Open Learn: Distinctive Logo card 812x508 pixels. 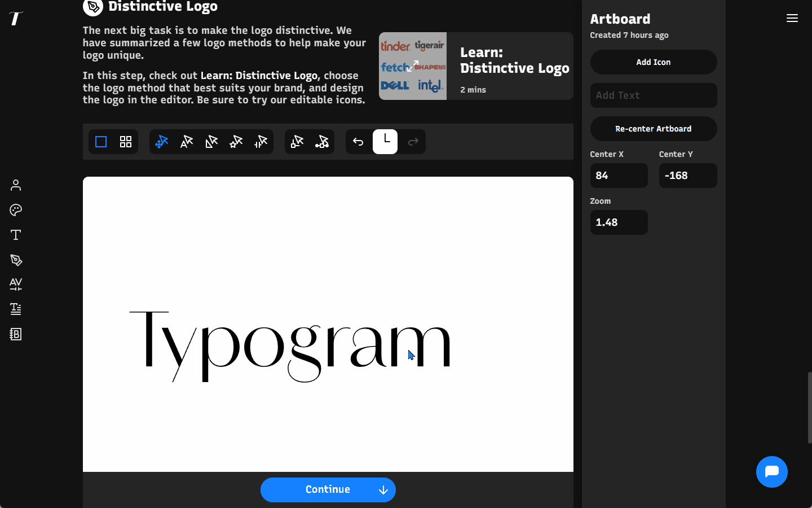coord(476,66)
